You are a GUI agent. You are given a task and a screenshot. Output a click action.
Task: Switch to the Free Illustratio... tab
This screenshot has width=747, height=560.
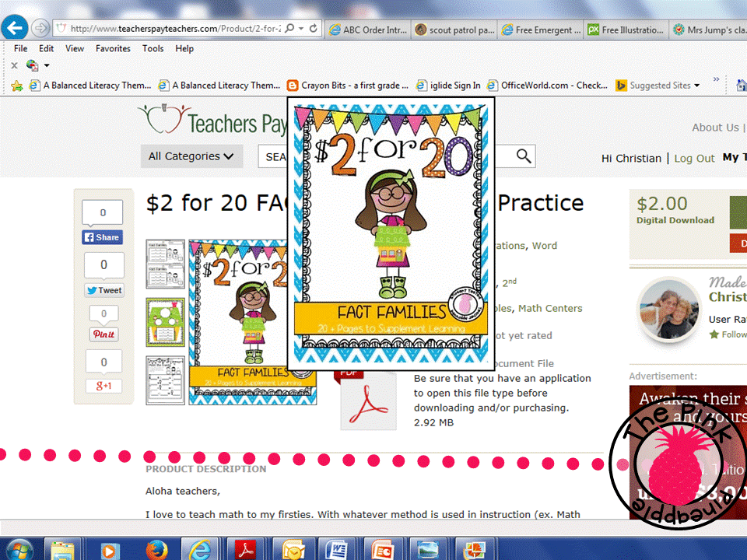tap(626, 30)
